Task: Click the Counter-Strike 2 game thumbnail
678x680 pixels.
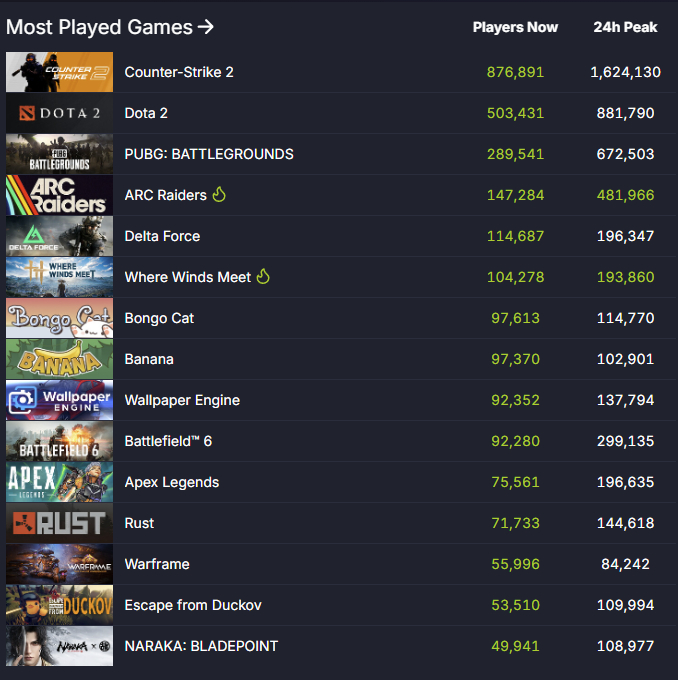Action: [x=59, y=72]
